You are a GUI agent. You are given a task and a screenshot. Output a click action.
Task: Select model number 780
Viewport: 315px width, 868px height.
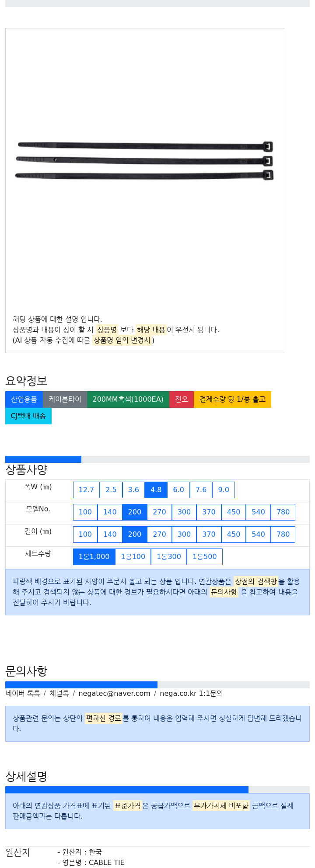click(x=283, y=512)
